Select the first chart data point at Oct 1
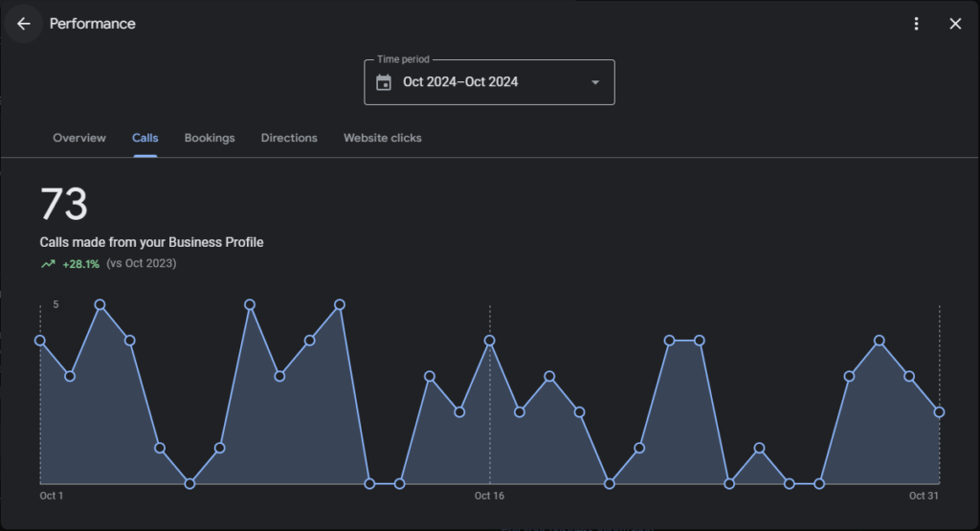This screenshot has width=980, height=531. point(40,341)
